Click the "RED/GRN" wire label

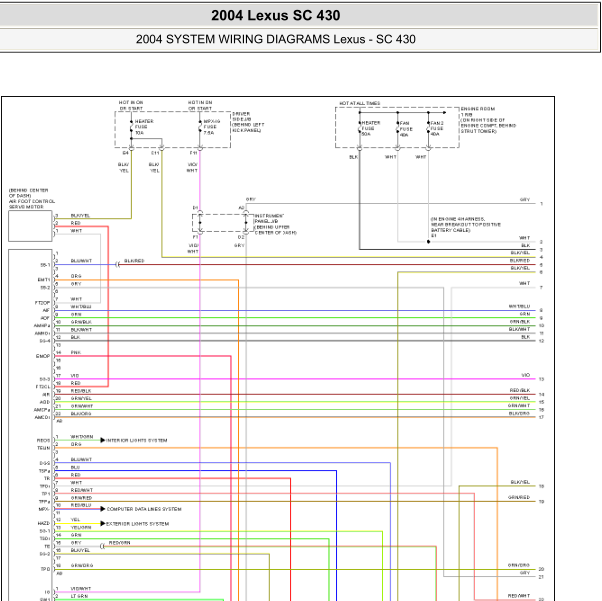pos(119,543)
